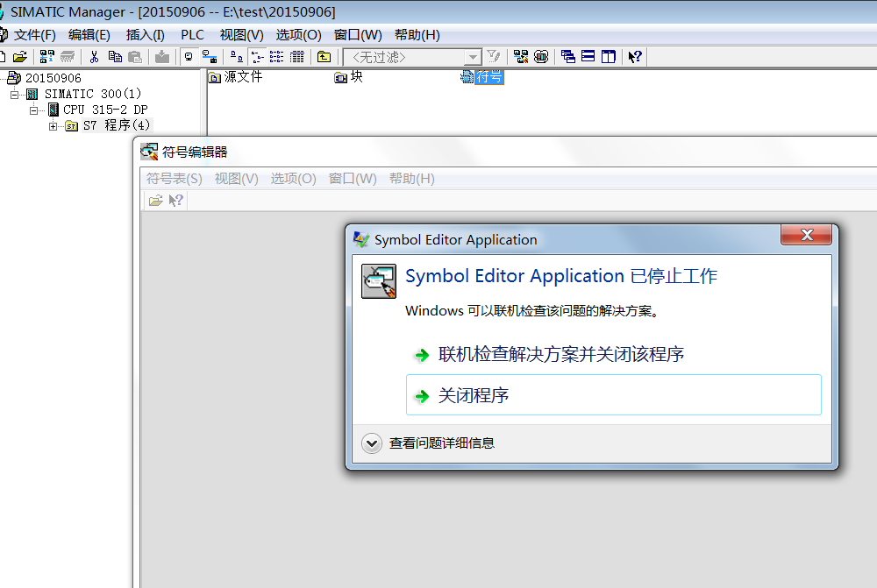
Task: Select S7 程序(4) in project tree
Action: coord(117,125)
